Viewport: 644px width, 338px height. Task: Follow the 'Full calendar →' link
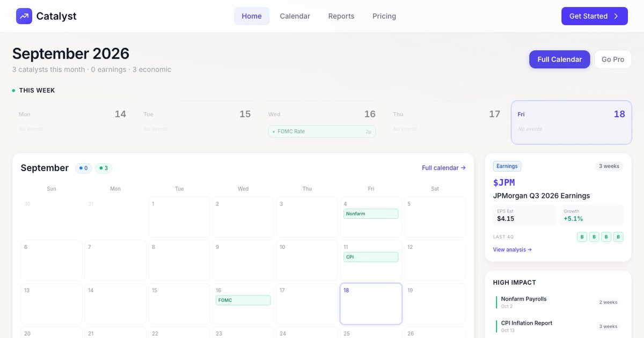click(444, 168)
